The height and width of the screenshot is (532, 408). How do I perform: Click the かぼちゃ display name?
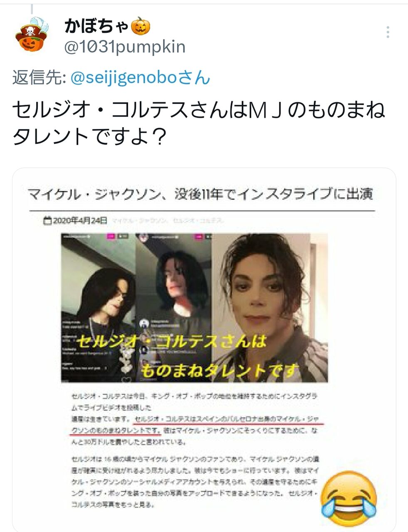pyautogui.click(x=96, y=27)
